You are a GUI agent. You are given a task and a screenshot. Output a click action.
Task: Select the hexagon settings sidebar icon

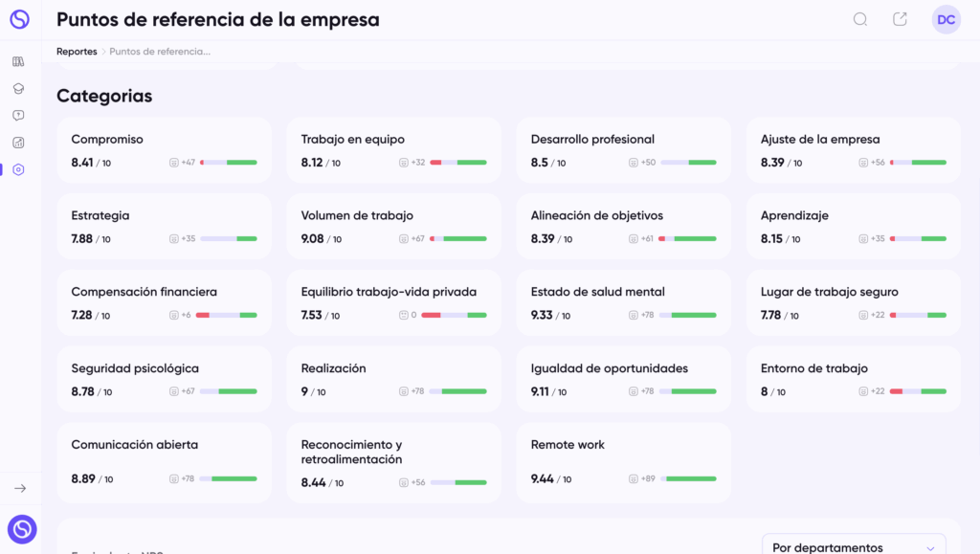click(x=18, y=169)
